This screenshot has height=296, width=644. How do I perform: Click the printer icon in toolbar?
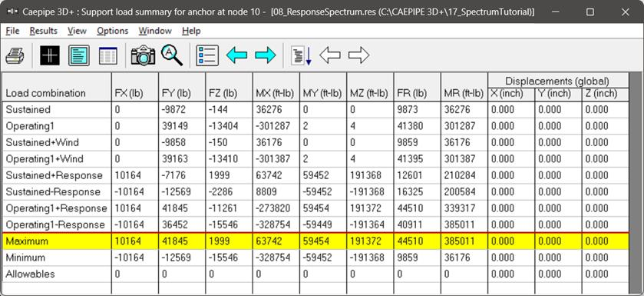(x=15, y=55)
